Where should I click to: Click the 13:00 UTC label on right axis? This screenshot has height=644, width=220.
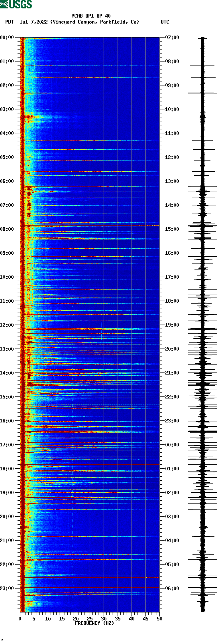[172, 181]
